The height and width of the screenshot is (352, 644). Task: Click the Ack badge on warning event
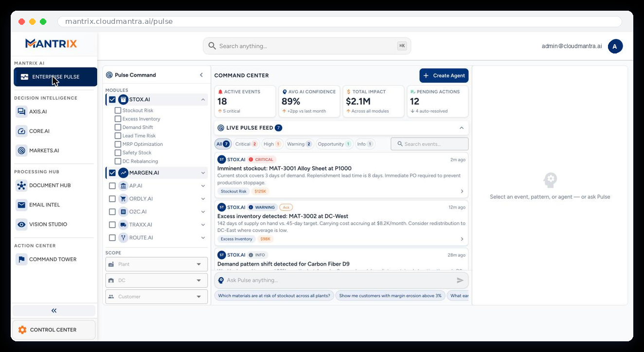tap(286, 207)
